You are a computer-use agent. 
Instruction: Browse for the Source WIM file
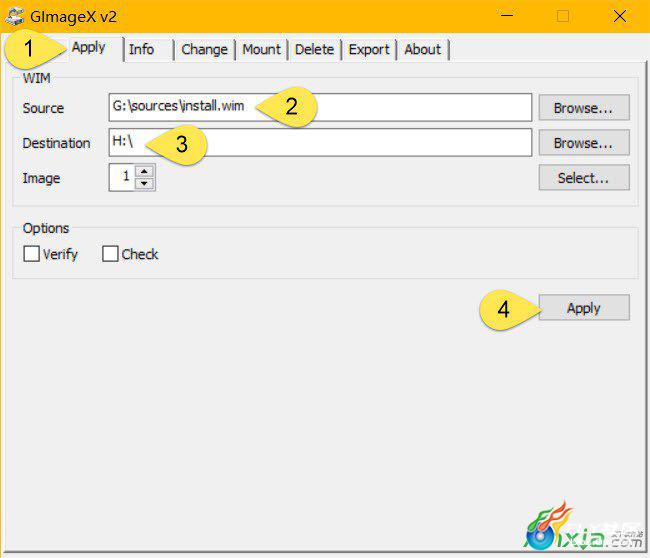pyautogui.click(x=584, y=108)
